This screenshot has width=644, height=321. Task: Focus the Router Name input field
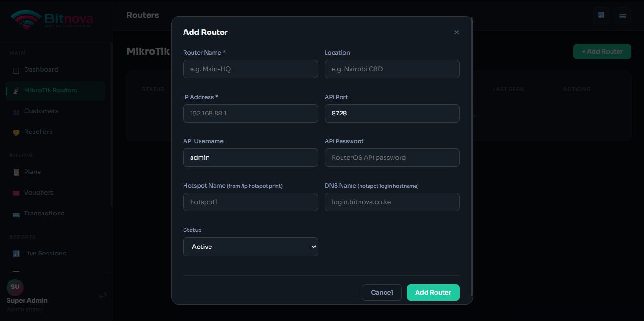coord(250,69)
